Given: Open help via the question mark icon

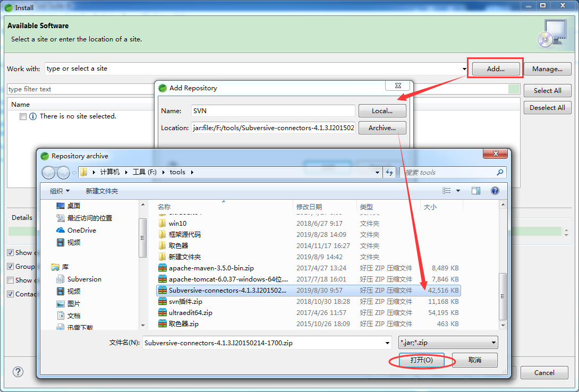Looking at the screenshot, I should coord(495,190).
